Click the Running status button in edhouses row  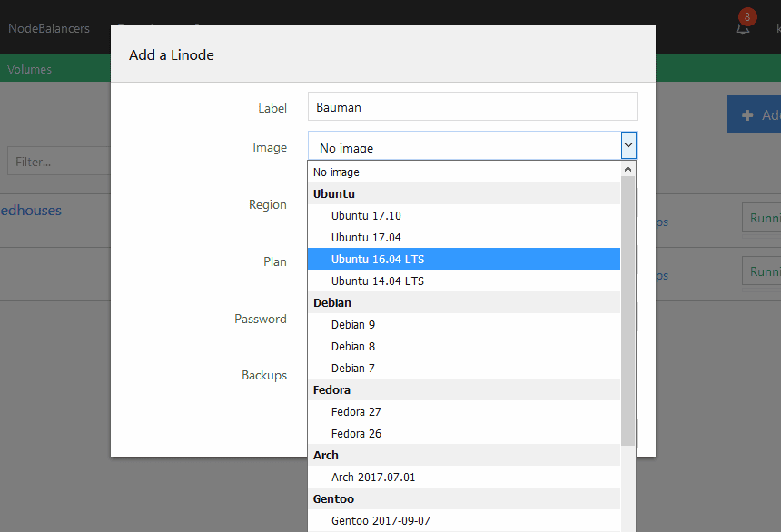click(x=762, y=217)
